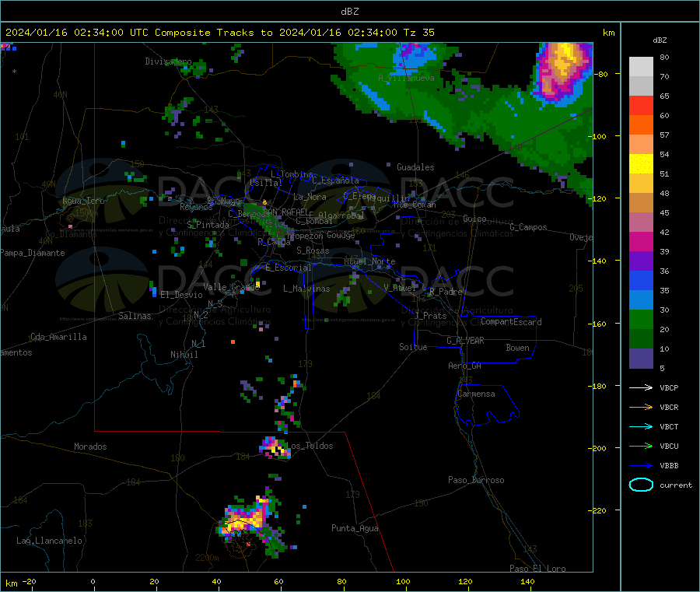Click the 'dBZ' title at the top
The image size is (700, 592).
(x=349, y=12)
